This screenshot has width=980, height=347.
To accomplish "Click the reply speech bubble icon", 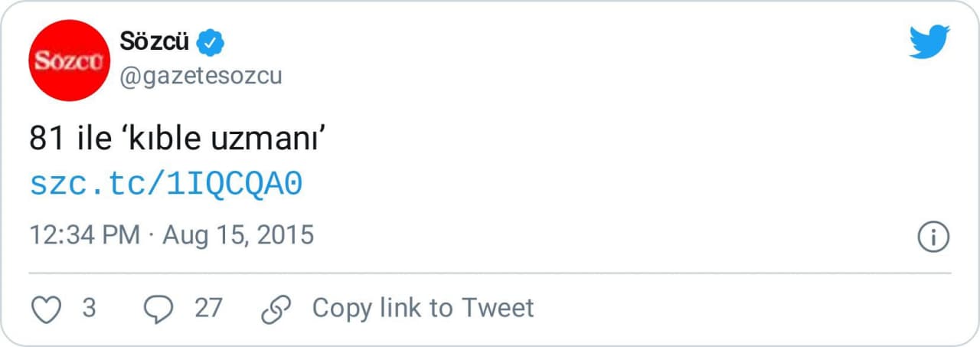I will click(x=158, y=309).
